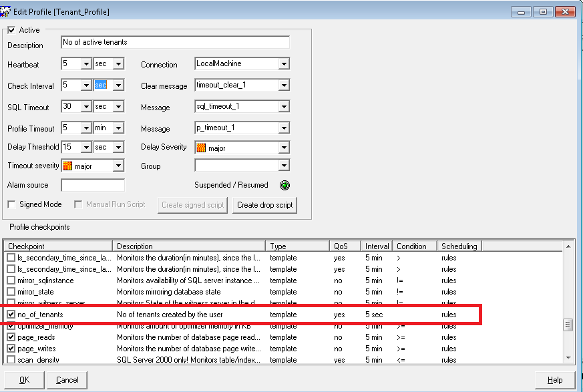Click OK to save the profile
583x392 pixels.
(x=23, y=379)
